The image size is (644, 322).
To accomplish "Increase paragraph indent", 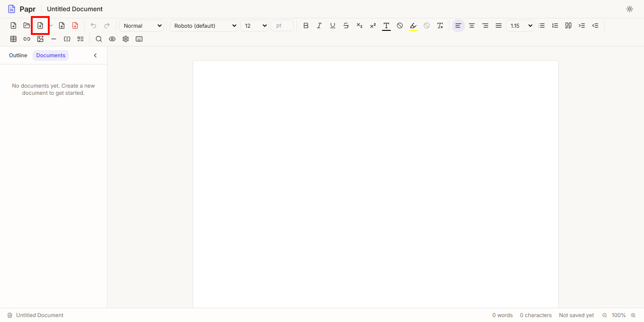I will point(582,26).
